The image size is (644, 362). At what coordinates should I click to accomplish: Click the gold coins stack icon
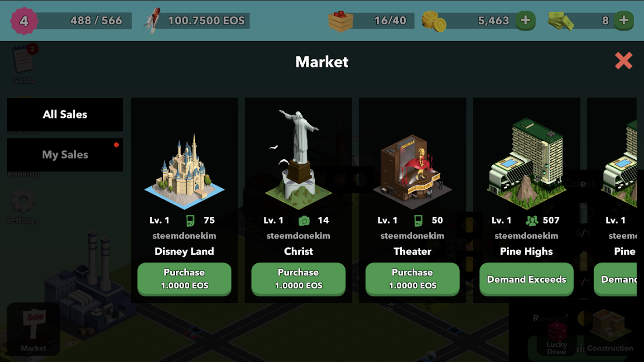point(434,21)
